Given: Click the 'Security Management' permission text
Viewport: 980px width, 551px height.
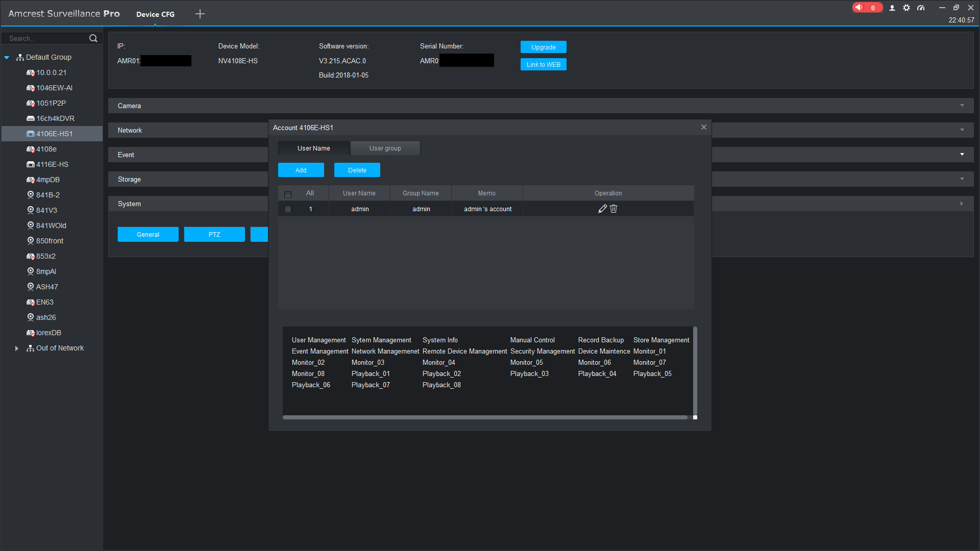Looking at the screenshot, I should 543,352.
